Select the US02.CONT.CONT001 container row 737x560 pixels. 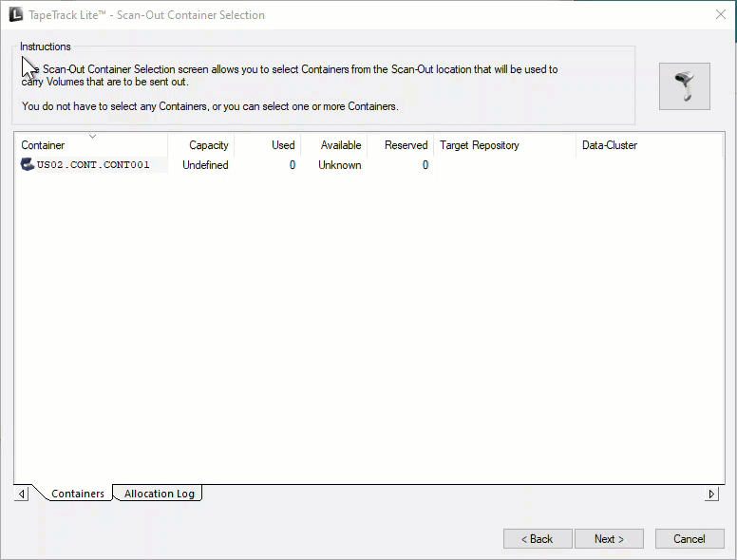pos(368,165)
